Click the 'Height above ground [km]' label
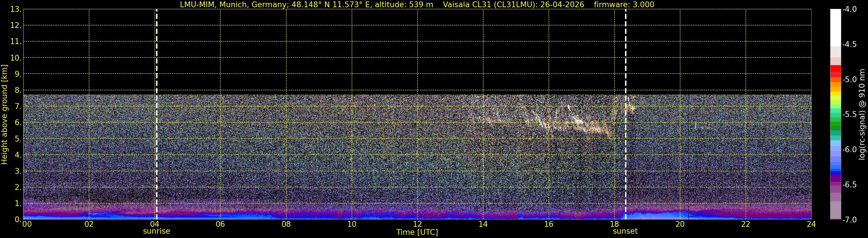The image size is (868, 238). [x=4, y=114]
